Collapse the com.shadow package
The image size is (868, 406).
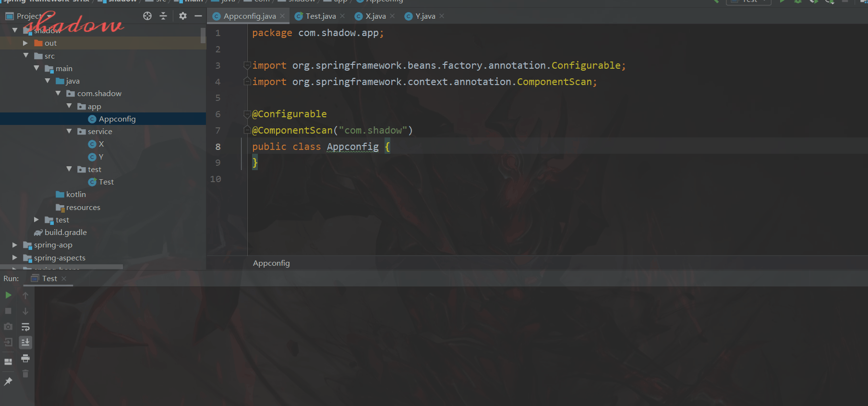tap(58, 93)
